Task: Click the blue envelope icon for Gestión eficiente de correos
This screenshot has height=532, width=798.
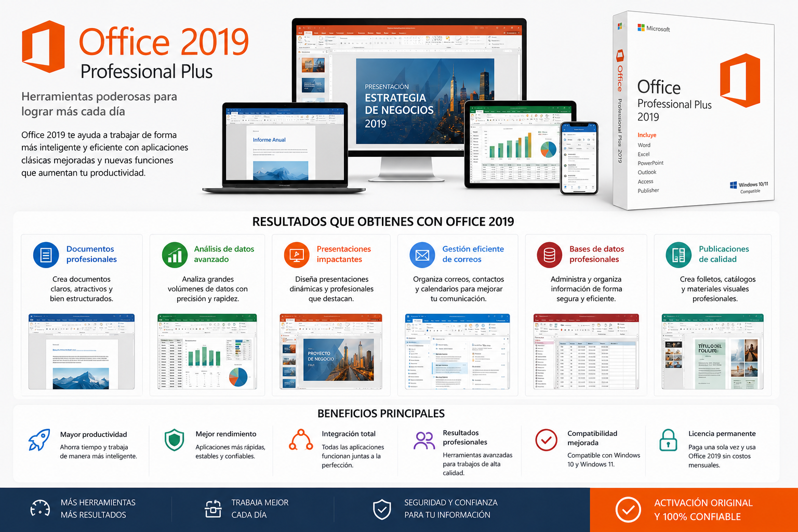Action: click(x=422, y=255)
